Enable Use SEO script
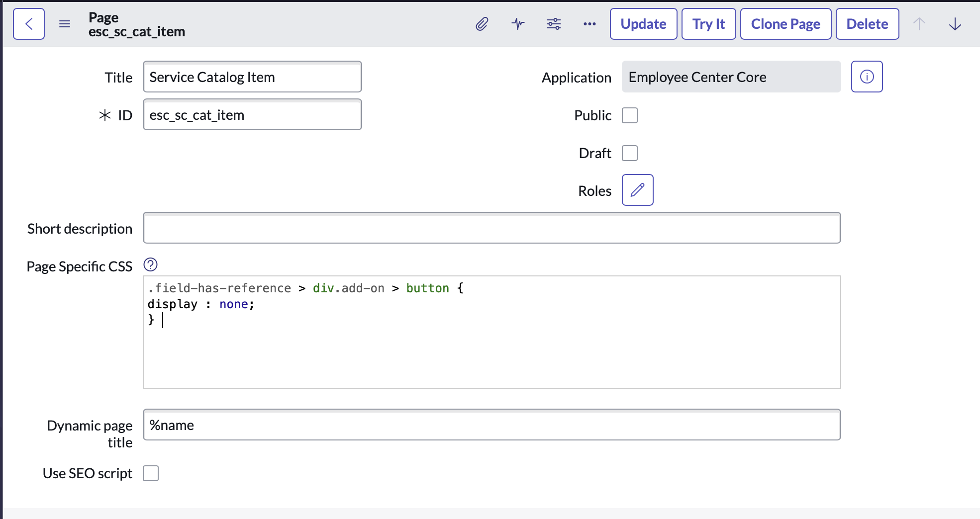This screenshot has width=980, height=519. coord(151,473)
